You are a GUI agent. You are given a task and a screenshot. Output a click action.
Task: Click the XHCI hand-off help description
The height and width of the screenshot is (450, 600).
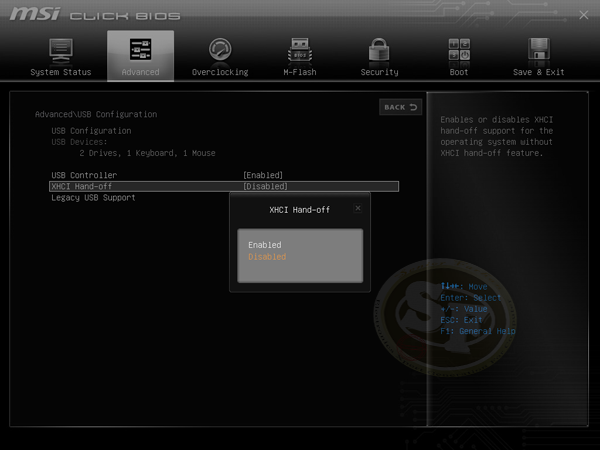(x=497, y=136)
